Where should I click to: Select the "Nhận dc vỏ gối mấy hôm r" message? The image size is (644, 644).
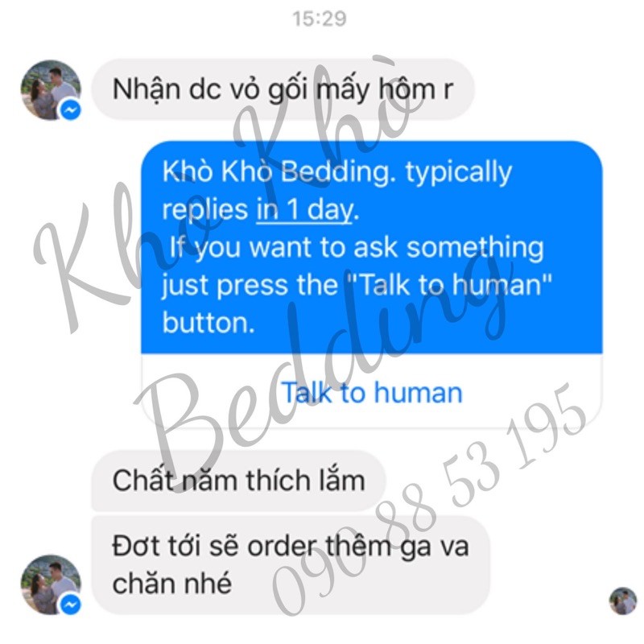tap(283, 89)
